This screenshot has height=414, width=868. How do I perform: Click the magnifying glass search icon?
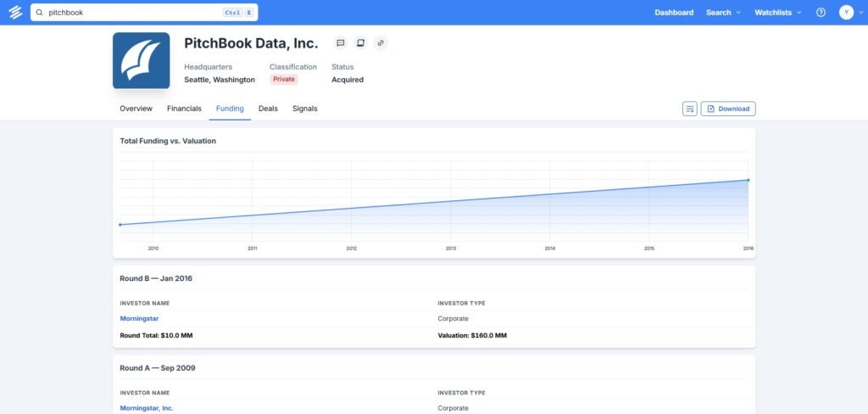tap(39, 13)
